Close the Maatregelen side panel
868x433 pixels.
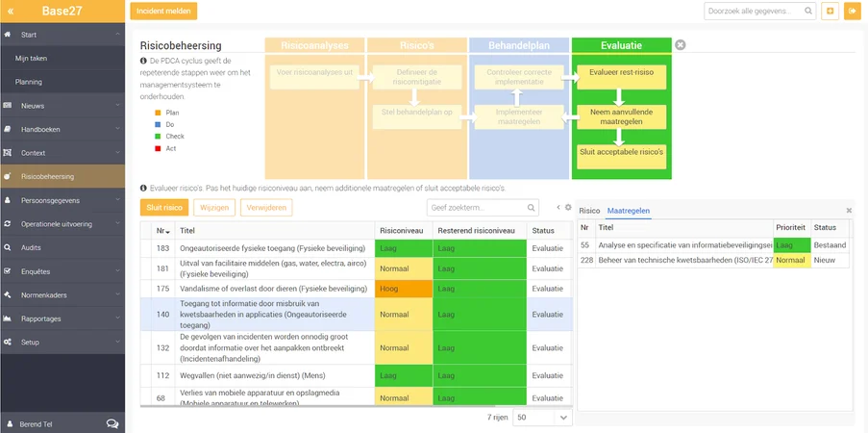click(849, 211)
